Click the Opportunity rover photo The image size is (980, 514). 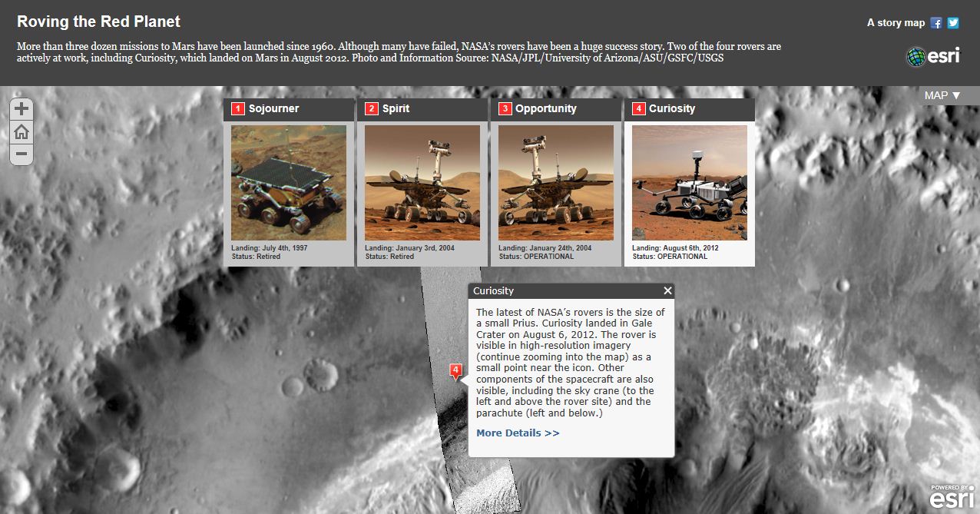tap(556, 183)
